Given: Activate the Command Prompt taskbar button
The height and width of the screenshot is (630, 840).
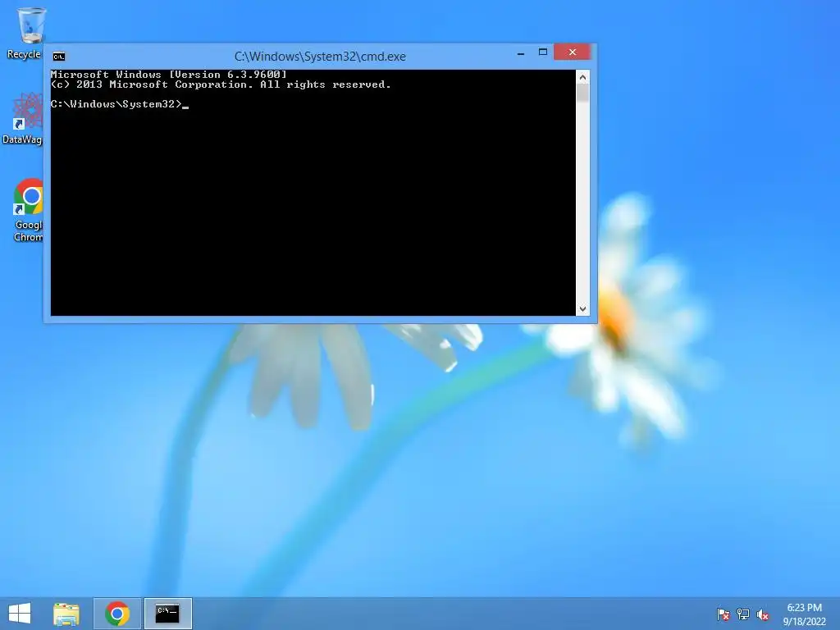Looking at the screenshot, I should coord(167,614).
